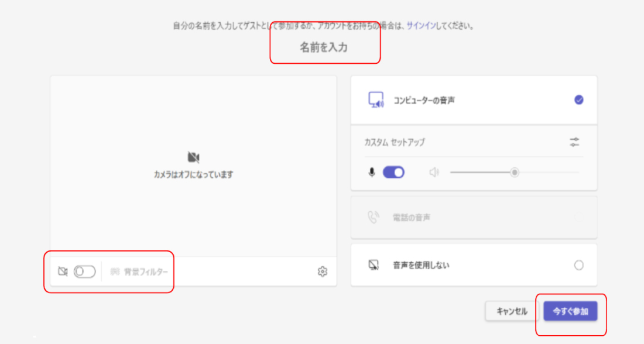644x344 pixels.
Task: Click the camera-off icon beside the video toggle
Action: (x=63, y=271)
